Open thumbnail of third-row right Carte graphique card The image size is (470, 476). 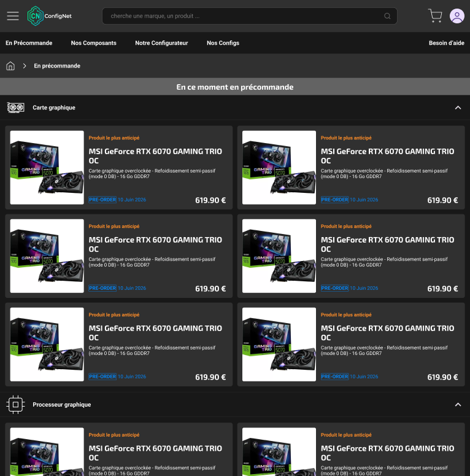[279, 345]
